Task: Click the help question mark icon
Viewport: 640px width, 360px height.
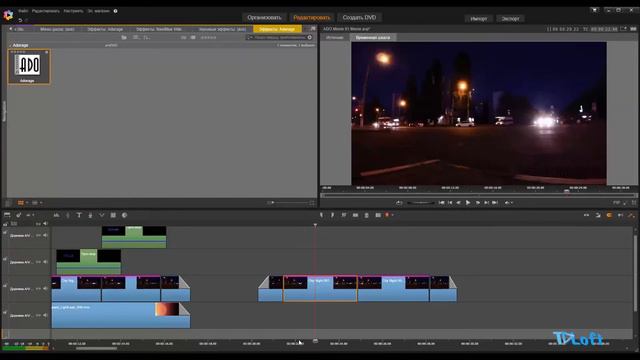Action: 116,11
